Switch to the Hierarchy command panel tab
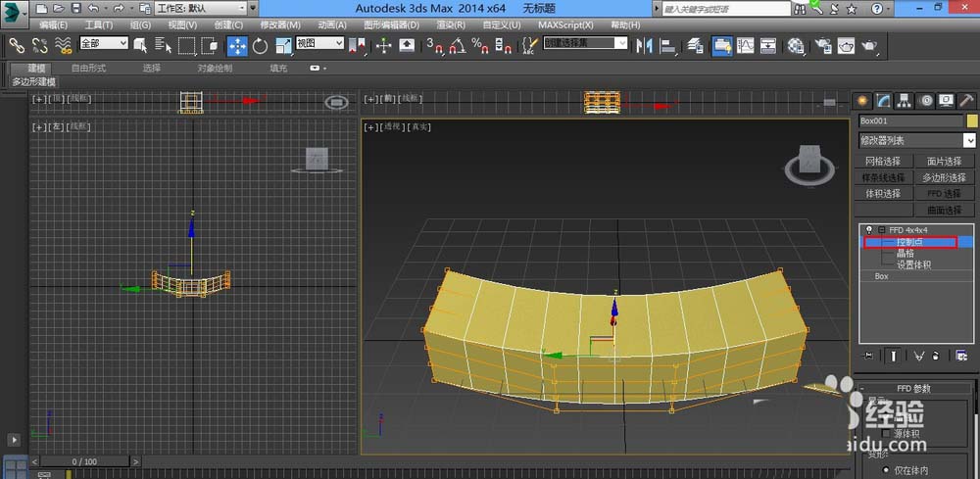Screen dimensions: 980x479 905,101
